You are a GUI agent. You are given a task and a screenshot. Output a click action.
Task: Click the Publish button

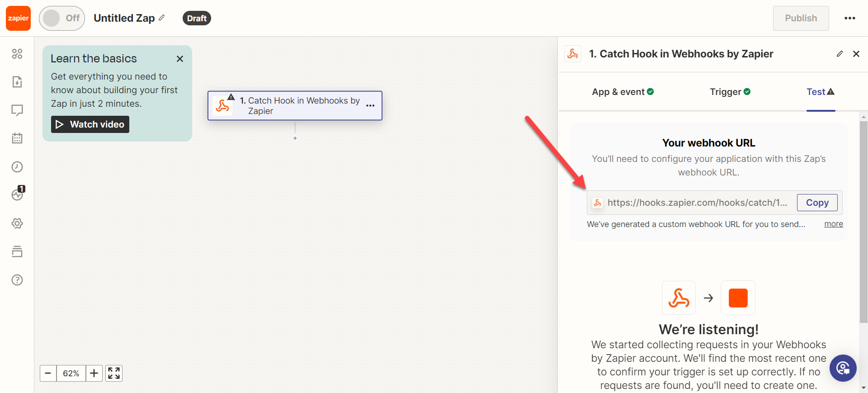801,18
